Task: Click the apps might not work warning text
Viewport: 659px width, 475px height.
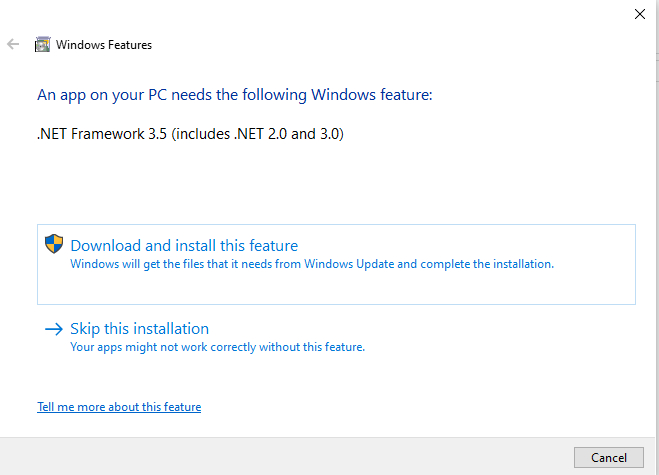Action: click(x=217, y=347)
